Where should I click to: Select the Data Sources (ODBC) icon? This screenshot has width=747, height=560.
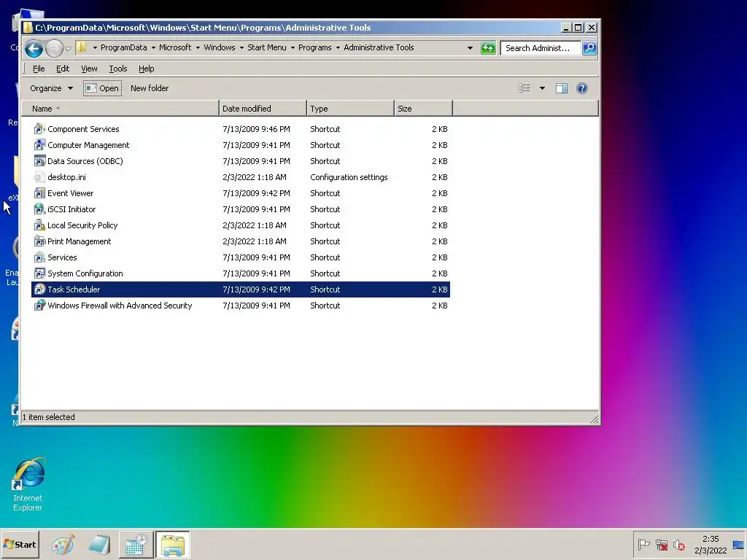pyautogui.click(x=39, y=161)
